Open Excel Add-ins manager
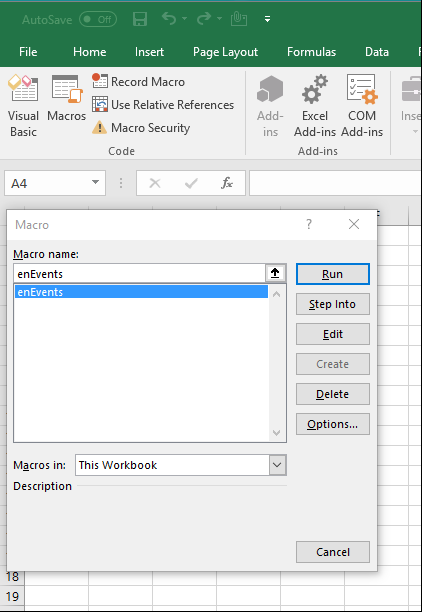 [315, 106]
